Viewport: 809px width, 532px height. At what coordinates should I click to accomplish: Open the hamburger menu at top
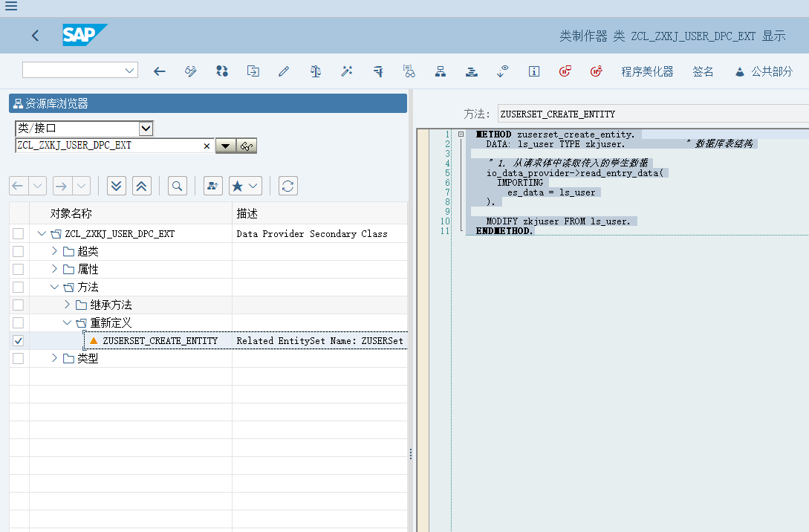click(x=11, y=6)
